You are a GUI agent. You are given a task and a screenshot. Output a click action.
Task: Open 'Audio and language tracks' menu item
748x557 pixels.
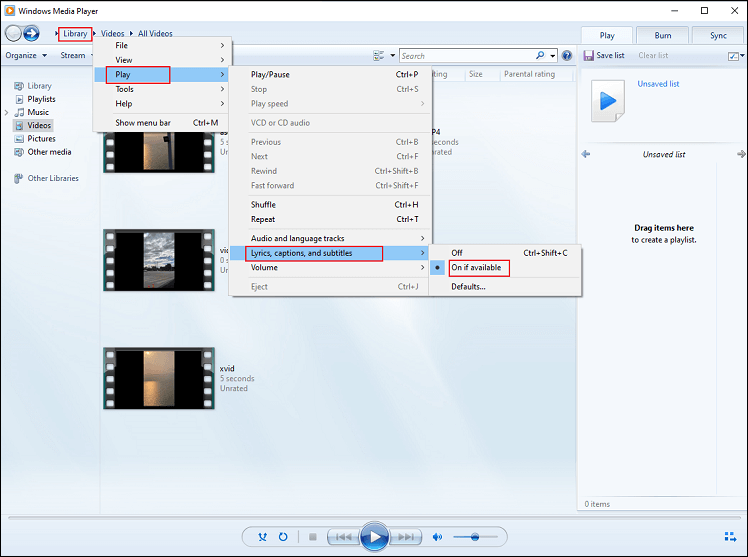coord(297,238)
